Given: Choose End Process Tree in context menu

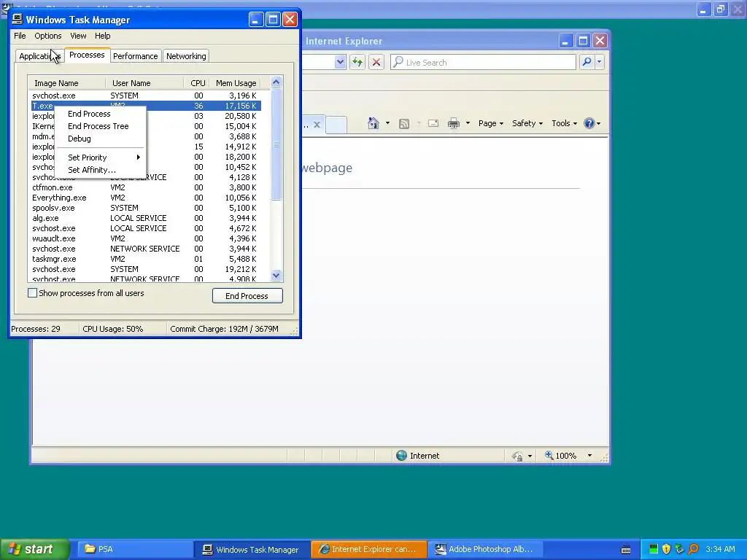Looking at the screenshot, I should click(100, 126).
